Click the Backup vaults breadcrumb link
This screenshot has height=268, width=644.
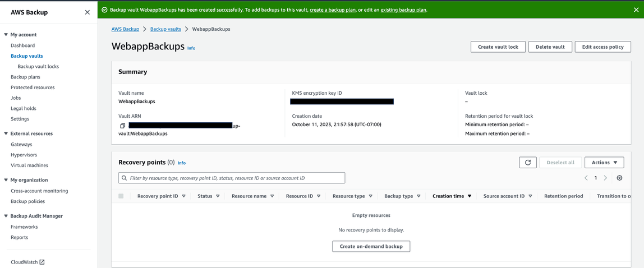(166, 29)
